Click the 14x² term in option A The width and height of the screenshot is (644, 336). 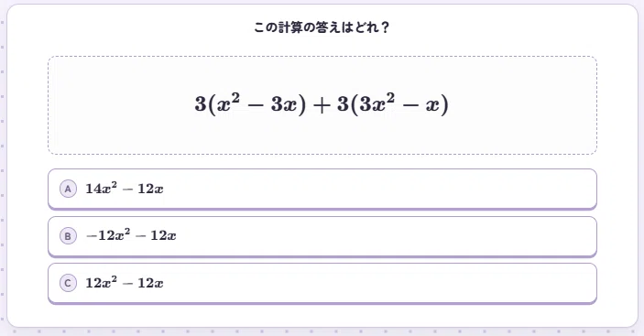pyautogui.click(x=101, y=189)
